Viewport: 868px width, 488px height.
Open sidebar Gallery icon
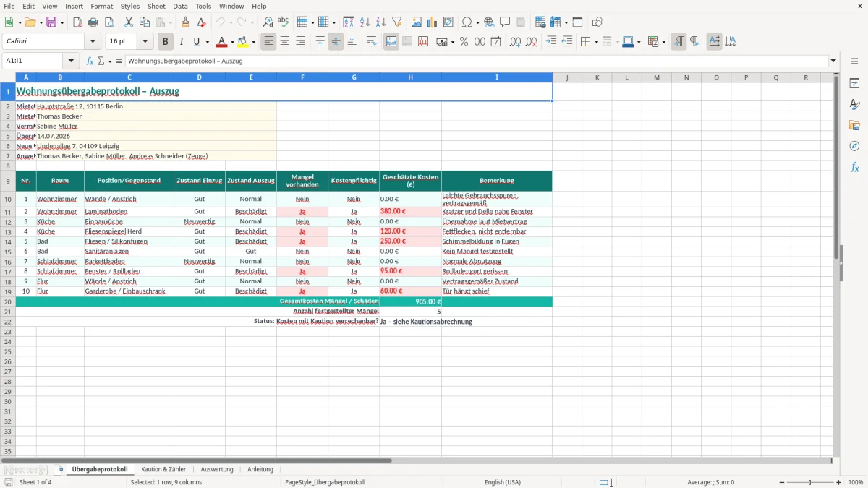pos(854,125)
